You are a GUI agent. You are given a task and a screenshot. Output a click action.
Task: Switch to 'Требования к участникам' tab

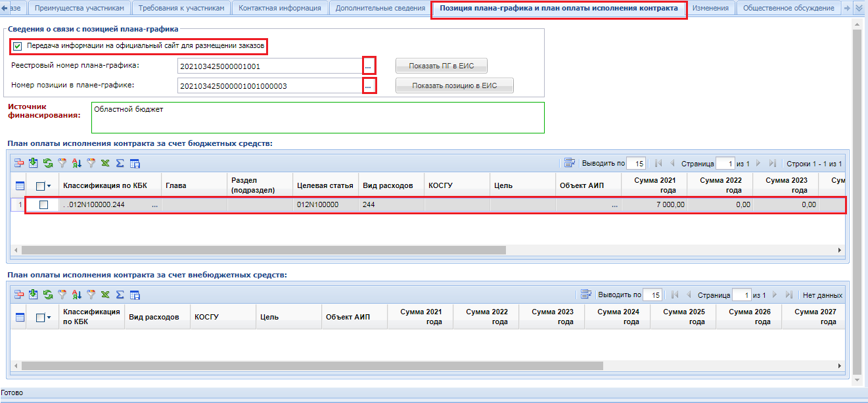[181, 8]
